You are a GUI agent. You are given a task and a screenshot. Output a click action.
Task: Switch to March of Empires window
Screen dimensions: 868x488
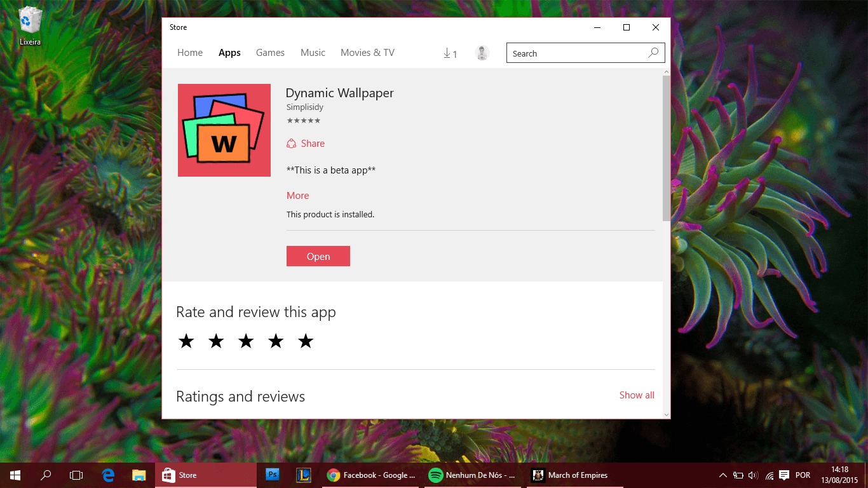[x=576, y=475]
